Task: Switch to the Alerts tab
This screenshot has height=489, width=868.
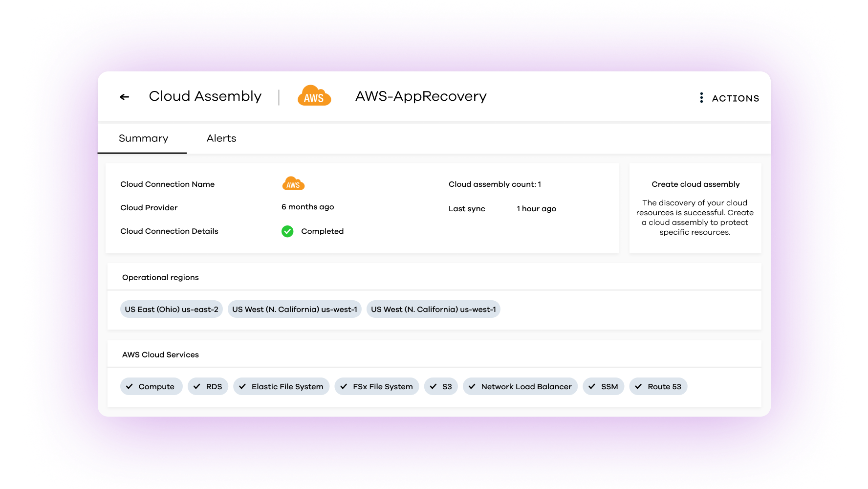Action: point(221,138)
